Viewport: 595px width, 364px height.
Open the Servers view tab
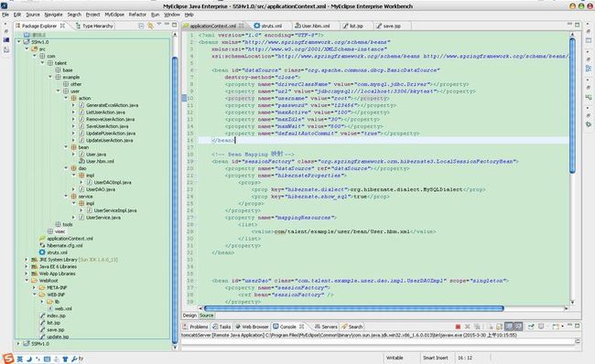coord(326,327)
